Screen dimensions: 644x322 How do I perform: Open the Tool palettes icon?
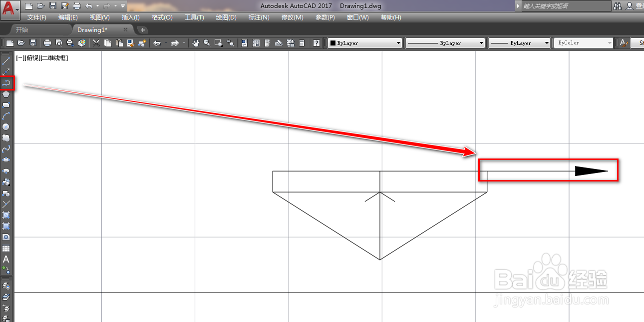coord(267,43)
